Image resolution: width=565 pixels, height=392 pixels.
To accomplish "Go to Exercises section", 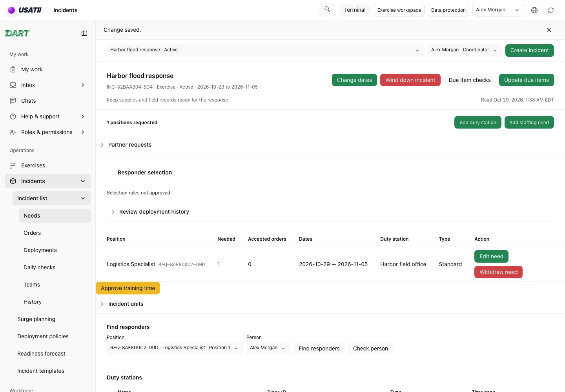I will [47, 165].
